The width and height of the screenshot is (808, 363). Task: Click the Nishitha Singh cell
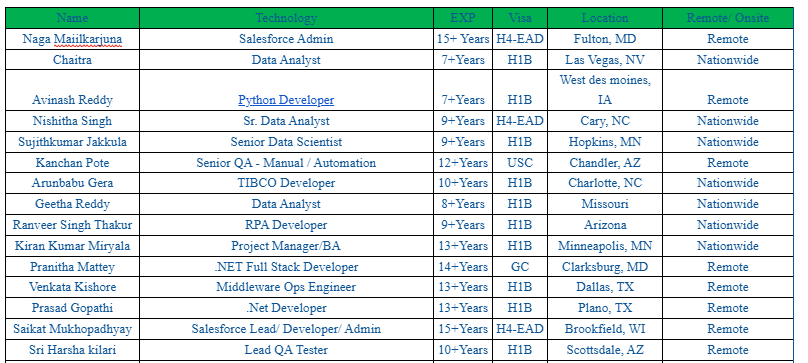pyautogui.click(x=73, y=121)
